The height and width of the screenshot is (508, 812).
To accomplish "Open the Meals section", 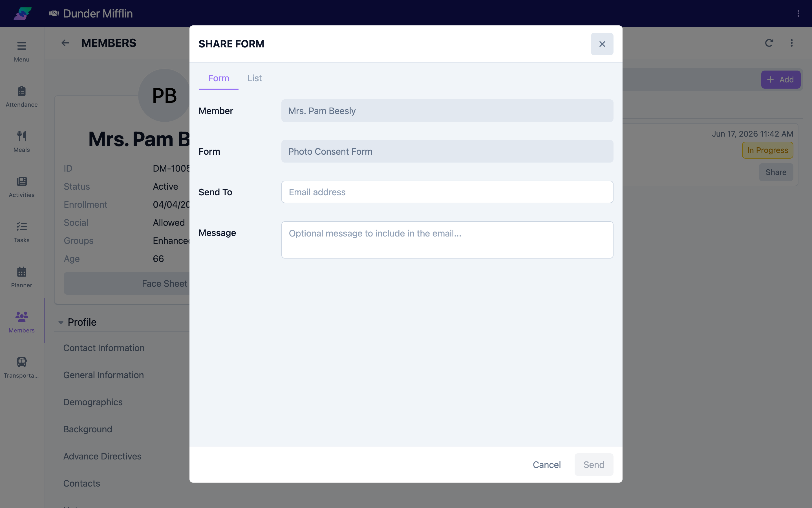I will point(21,142).
